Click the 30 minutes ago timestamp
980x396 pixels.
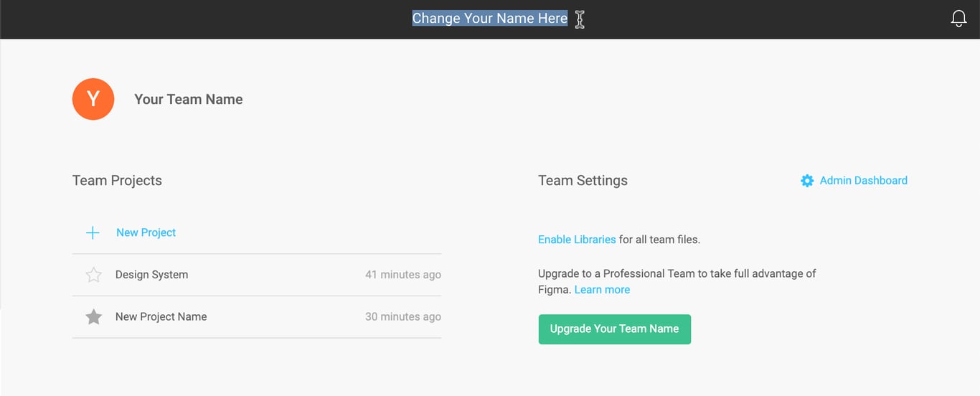point(402,317)
